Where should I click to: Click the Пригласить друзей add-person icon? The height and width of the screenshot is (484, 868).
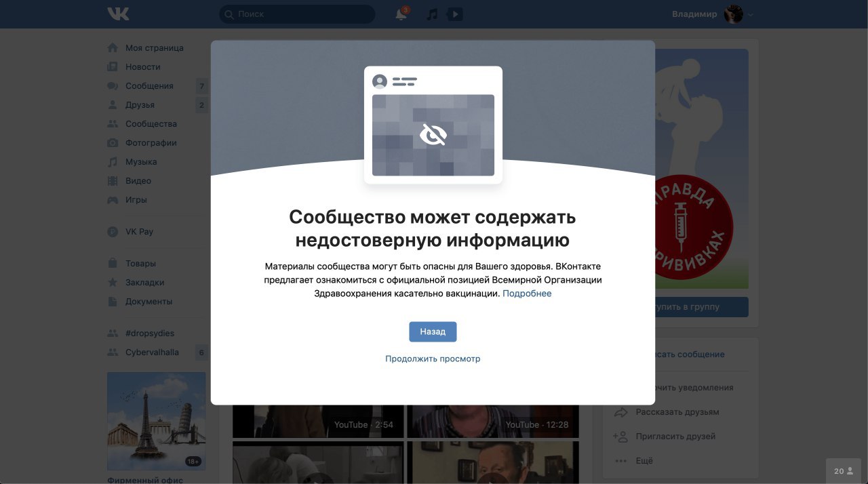pyautogui.click(x=620, y=437)
